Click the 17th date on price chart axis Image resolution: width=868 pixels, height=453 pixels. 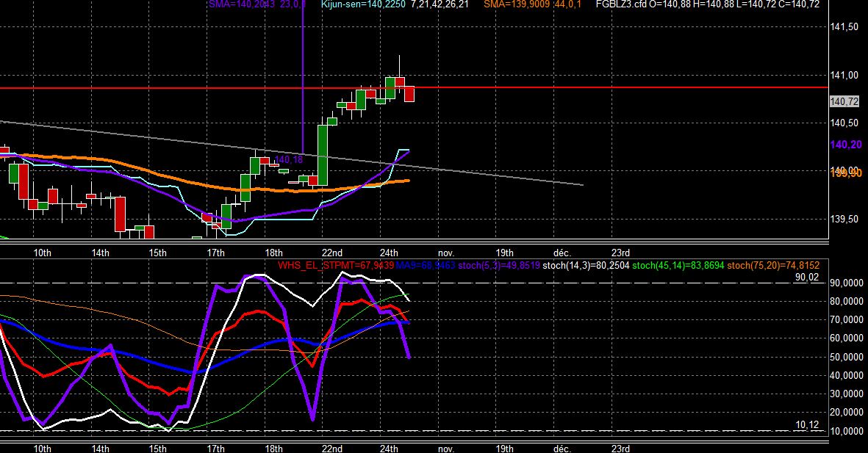tap(216, 253)
